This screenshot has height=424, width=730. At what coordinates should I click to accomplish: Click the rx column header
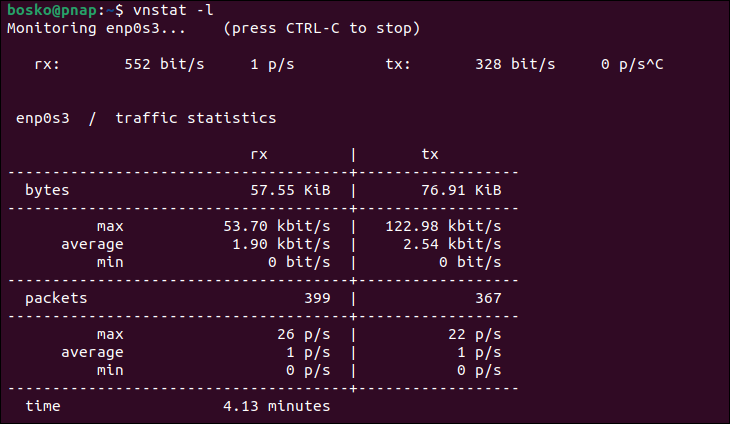click(x=259, y=155)
